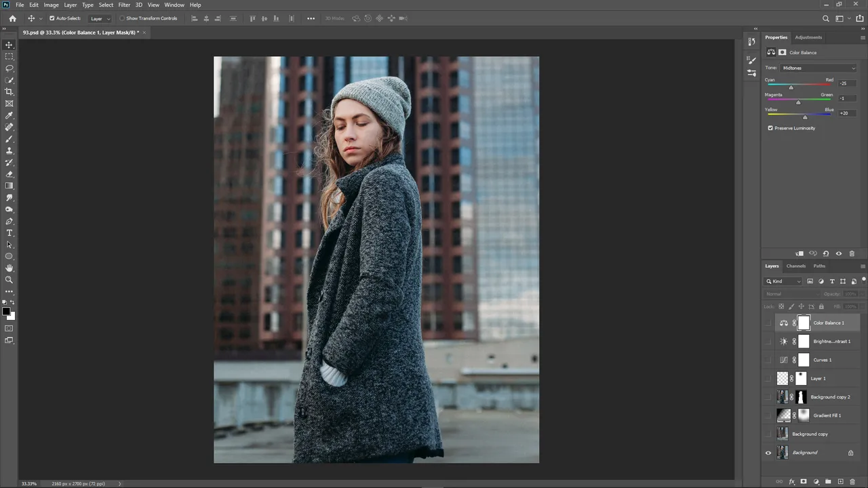Open the Tone Midtones dropdown
This screenshot has height=488, width=868.
[819, 68]
